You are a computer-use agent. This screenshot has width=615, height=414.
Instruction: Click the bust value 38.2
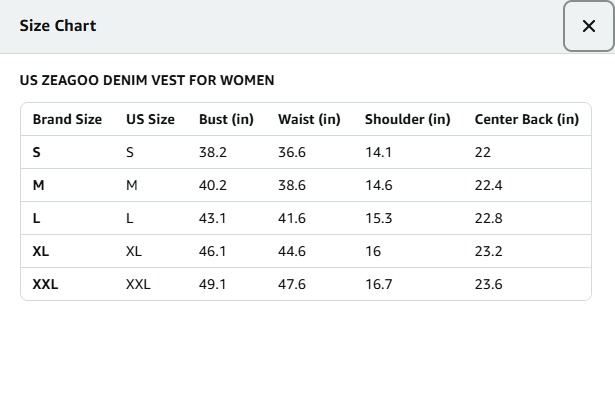[212, 152]
